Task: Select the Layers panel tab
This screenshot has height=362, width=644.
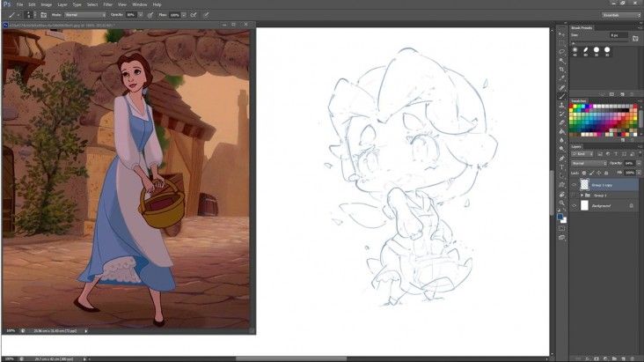Action: [576, 146]
